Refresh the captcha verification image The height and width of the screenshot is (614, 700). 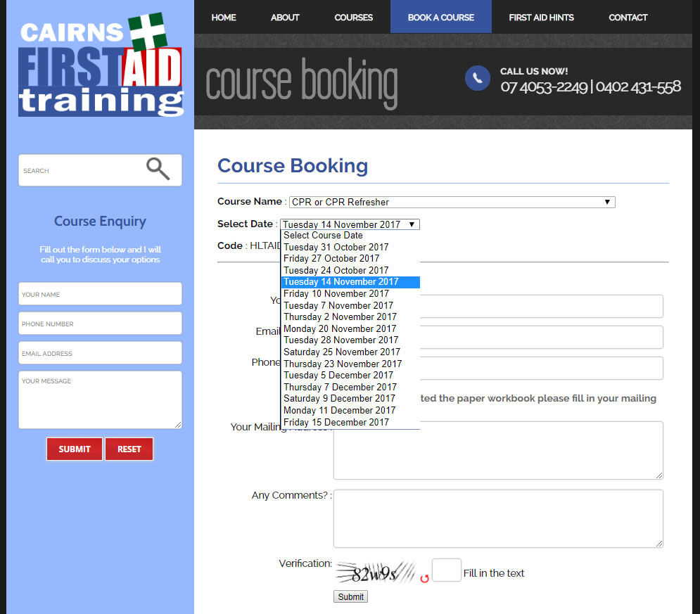[424, 578]
